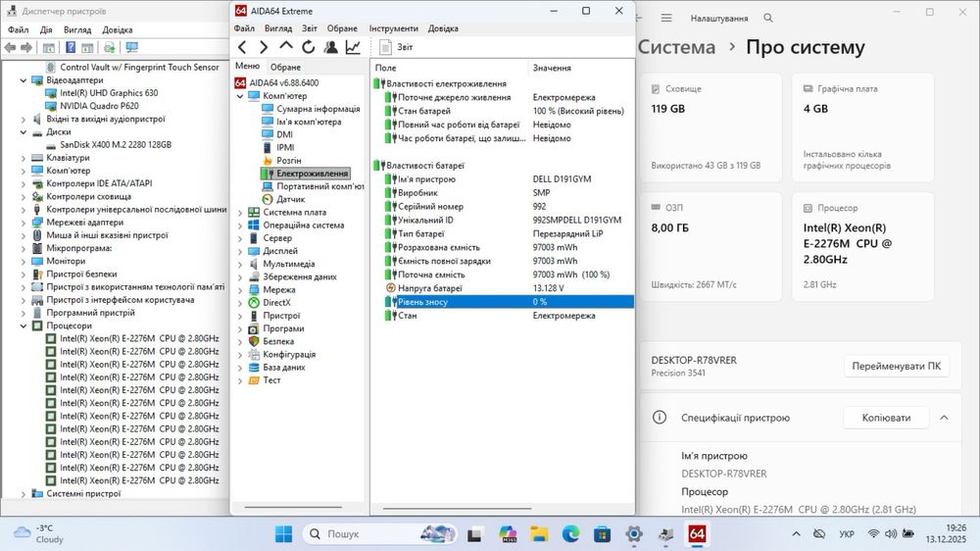Go back with AIDA64 back arrow
The image size is (980, 551).
(x=242, y=47)
